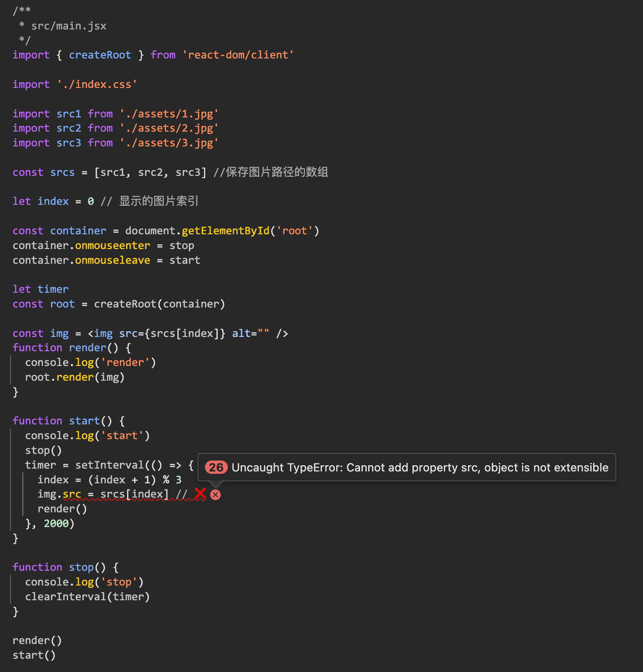Click the '(index + 1) % 3' expression
The width and height of the screenshot is (643, 672).
[x=135, y=480]
